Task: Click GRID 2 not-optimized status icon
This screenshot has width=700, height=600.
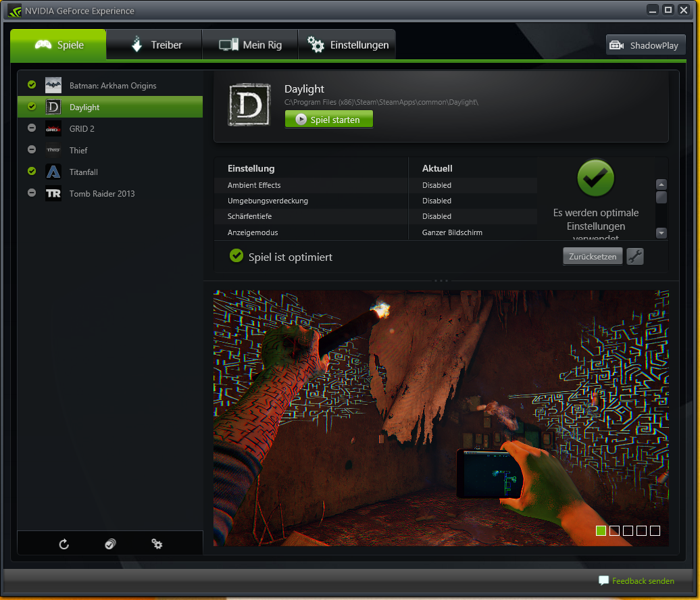Action: coord(32,128)
